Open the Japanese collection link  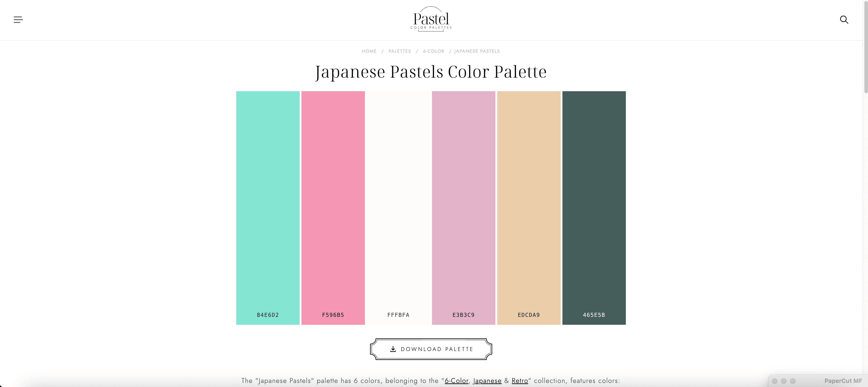click(487, 381)
